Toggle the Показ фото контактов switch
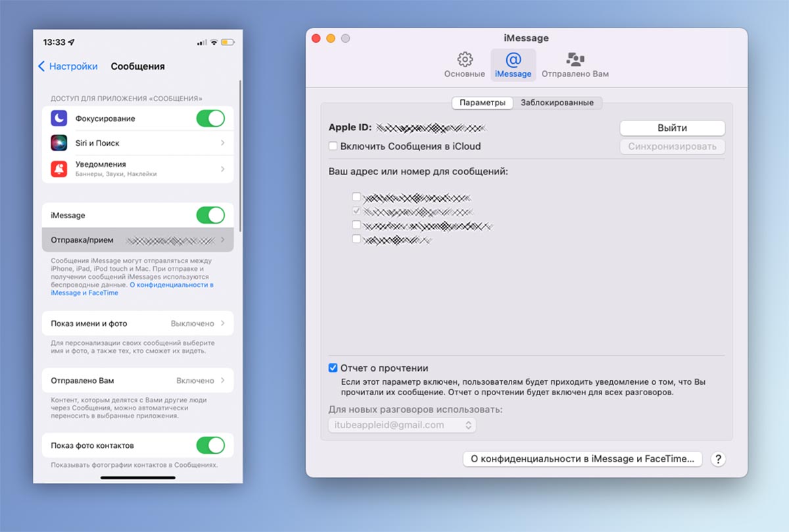789x532 pixels. (x=210, y=445)
